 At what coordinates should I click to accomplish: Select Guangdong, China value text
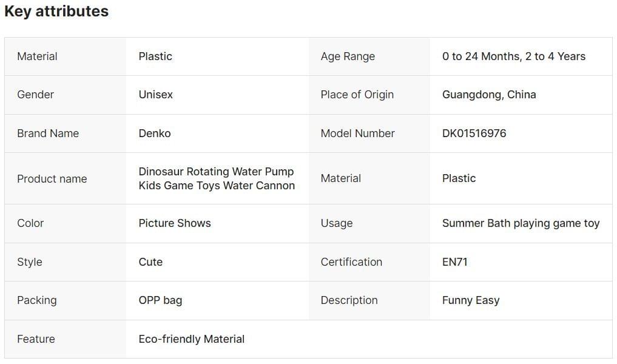pyautogui.click(x=488, y=95)
